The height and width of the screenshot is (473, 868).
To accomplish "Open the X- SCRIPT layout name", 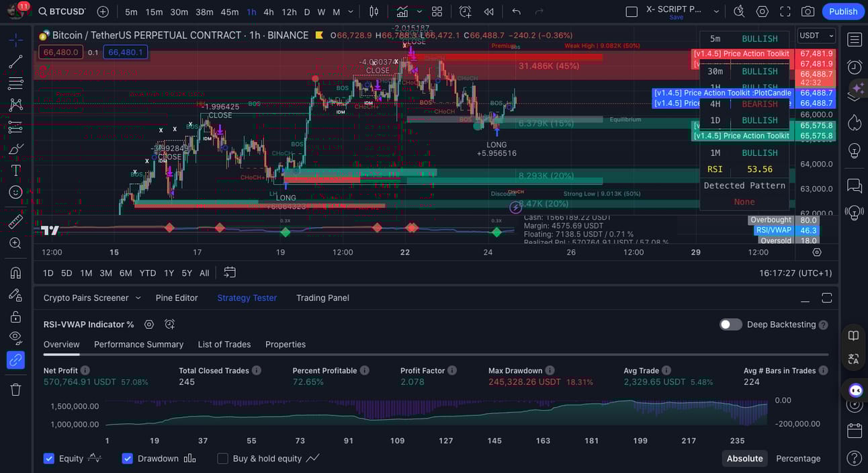I will [x=673, y=10].
